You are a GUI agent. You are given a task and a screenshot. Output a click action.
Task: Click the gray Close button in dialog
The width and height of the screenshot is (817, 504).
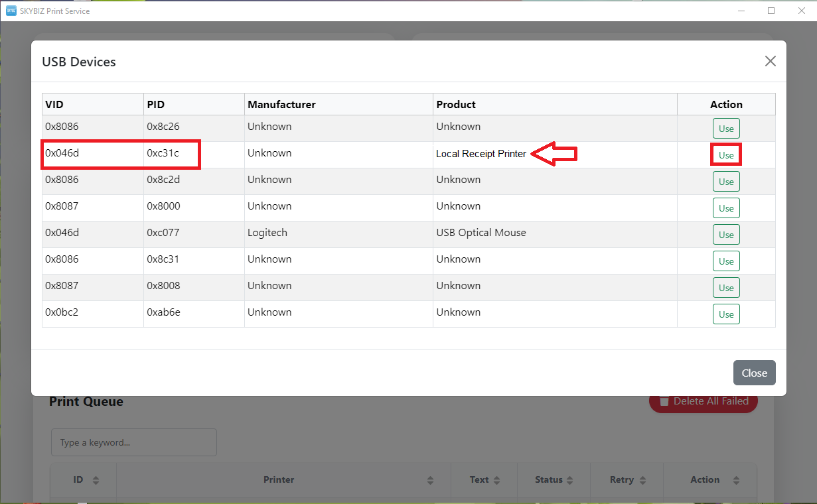754,373
